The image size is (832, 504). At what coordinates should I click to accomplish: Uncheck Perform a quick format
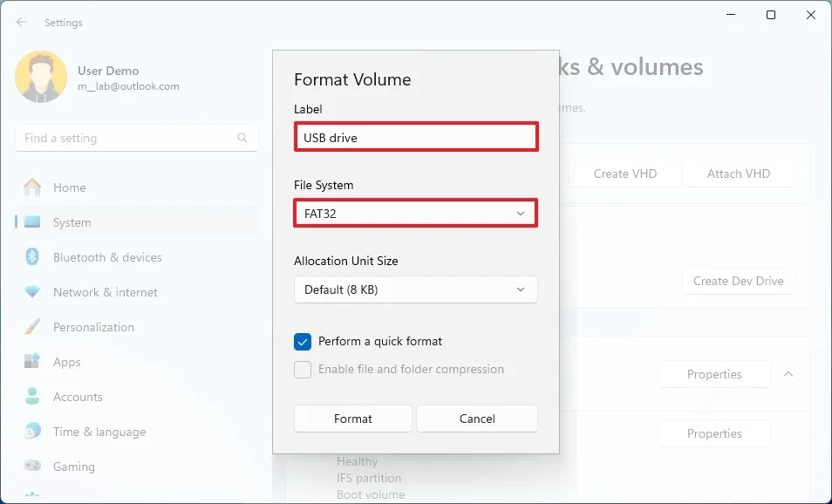click(x=302, y=342)
